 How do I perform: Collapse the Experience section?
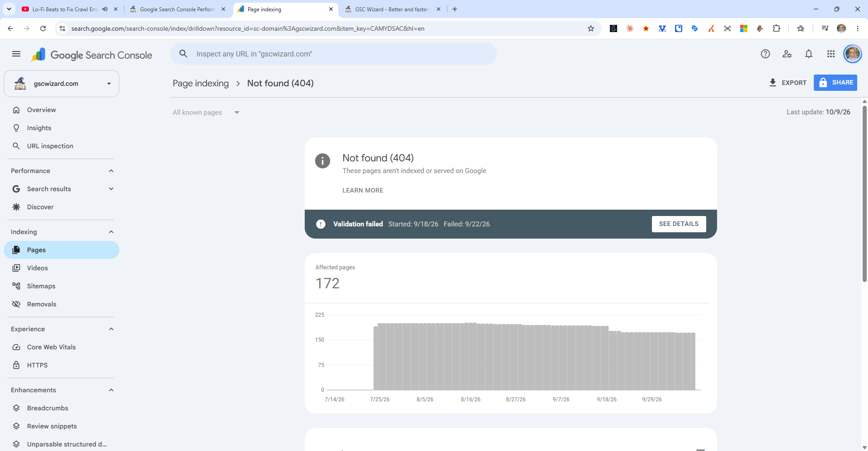[111, 329]
